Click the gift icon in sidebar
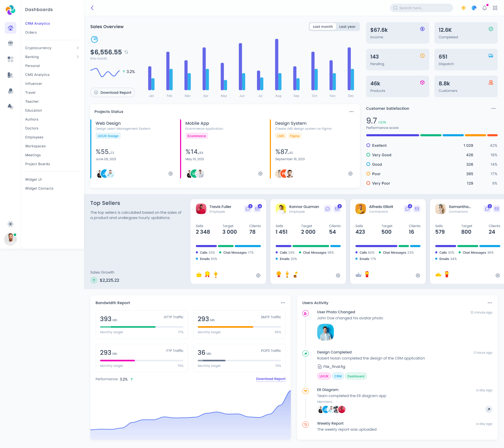The height and width of the screenshot is (448, 504). [10, 43]
